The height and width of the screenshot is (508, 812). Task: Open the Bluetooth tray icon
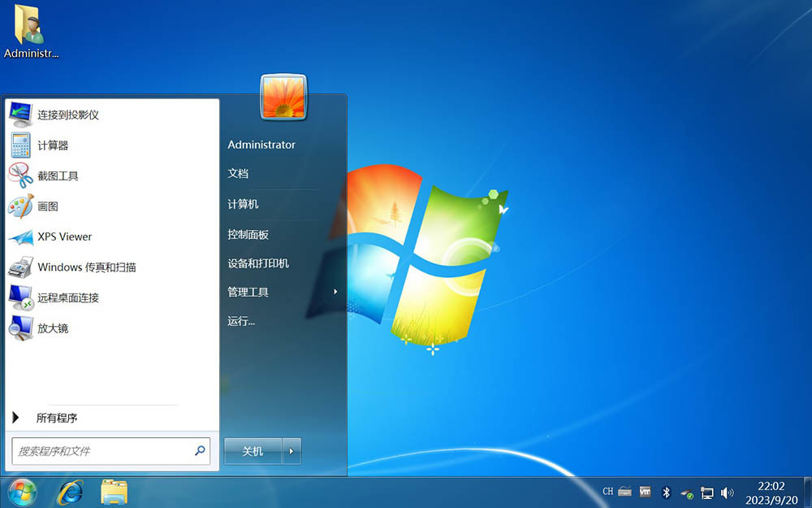(666, 491)
